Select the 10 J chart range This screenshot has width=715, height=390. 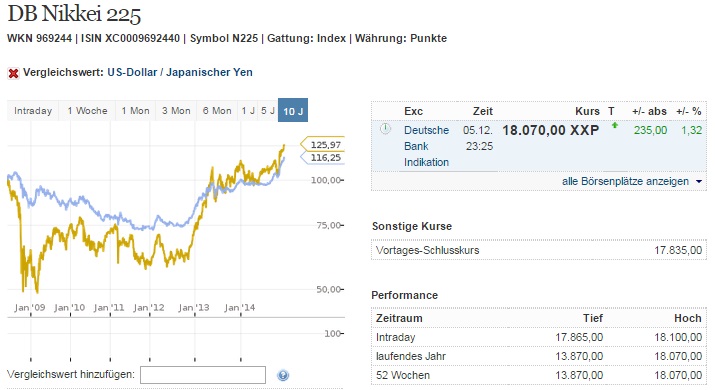293,111
